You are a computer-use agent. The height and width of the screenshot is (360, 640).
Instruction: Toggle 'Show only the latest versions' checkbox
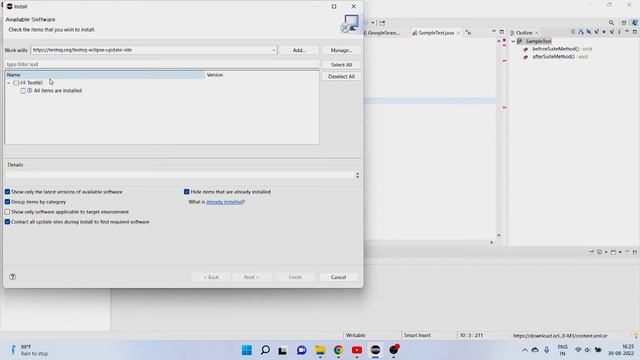(x=7, y=192)
